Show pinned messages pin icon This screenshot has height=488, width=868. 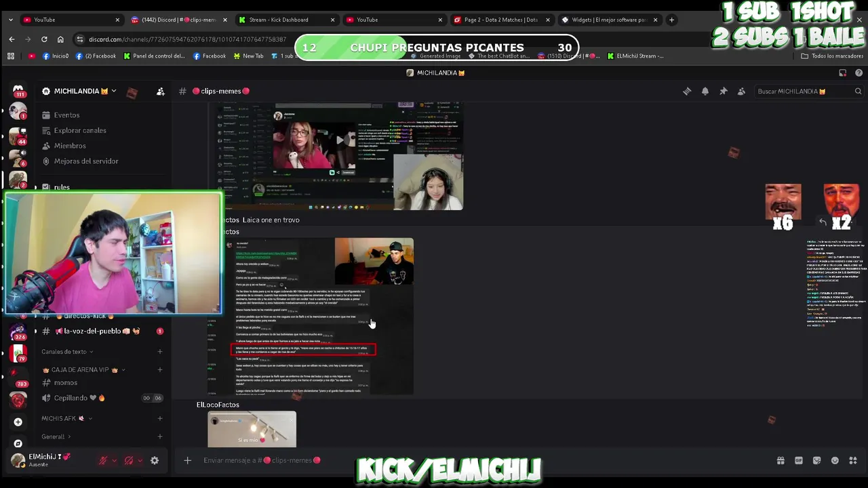(724, 91)
